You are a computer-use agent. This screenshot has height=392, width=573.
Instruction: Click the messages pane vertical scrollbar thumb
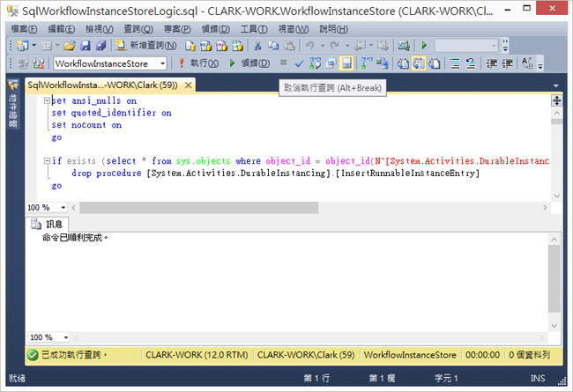pyautogui.click(x=554, y=279)
